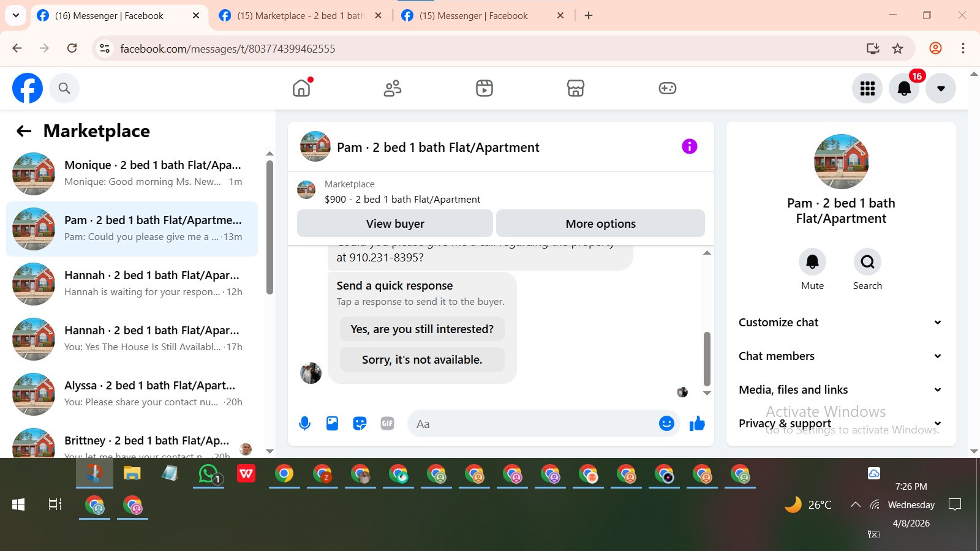Go back using Marketplace back arrow
This screenshot has width=980, height=551.
click(x=24, y=131)
